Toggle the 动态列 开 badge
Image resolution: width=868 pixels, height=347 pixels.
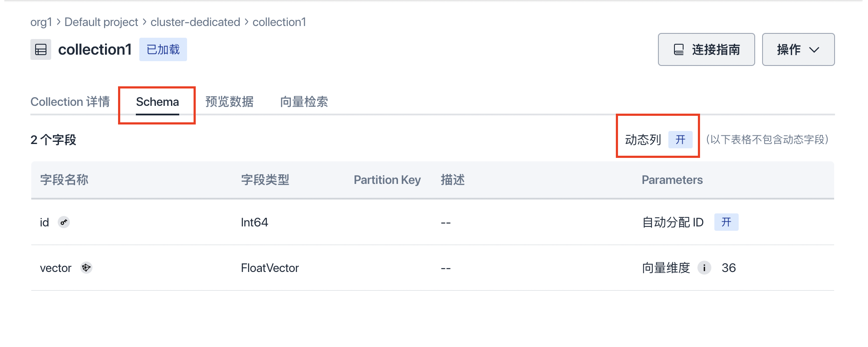(680, 140)
